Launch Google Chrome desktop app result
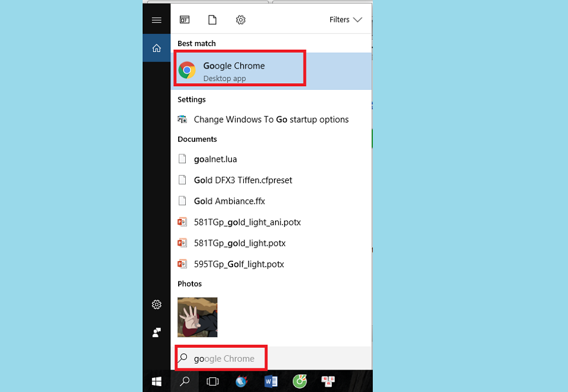568x392 pixels. pos(271,71)
